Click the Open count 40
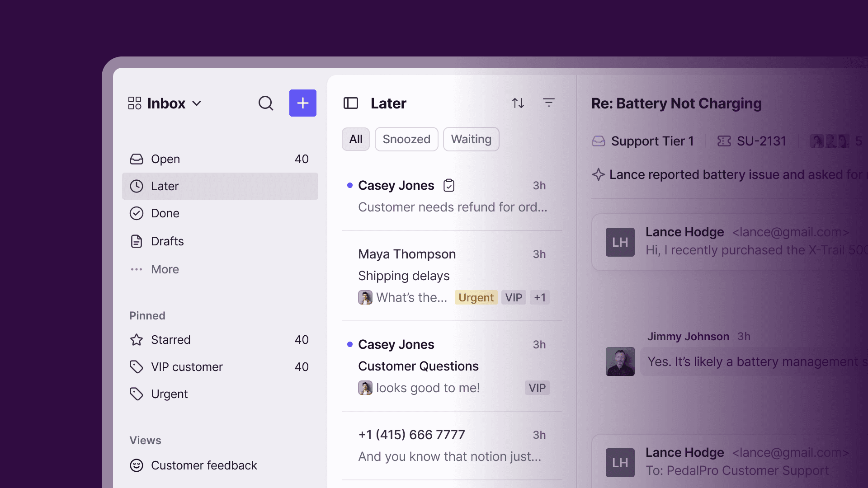Image resolution: width=868 pixels, height=488 pixels. tap(302, 159)
